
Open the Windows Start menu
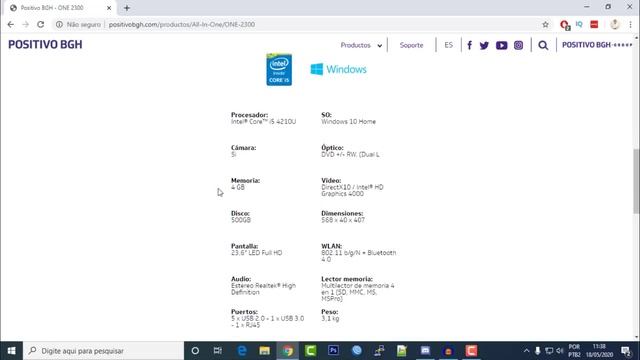tap(11, 351)
